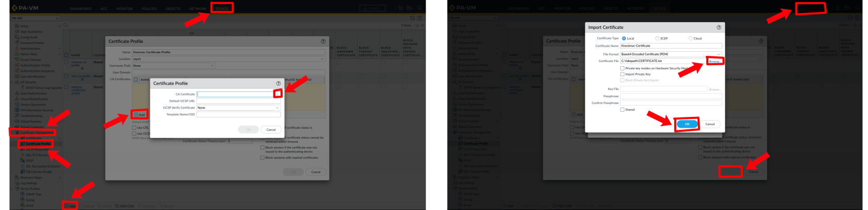
Task: Click Default OCSP URL input field
Action: [238, 101]
